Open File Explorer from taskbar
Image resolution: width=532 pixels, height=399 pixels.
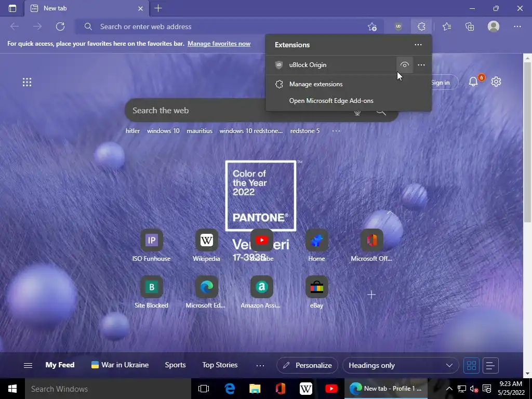coord(255,389)
